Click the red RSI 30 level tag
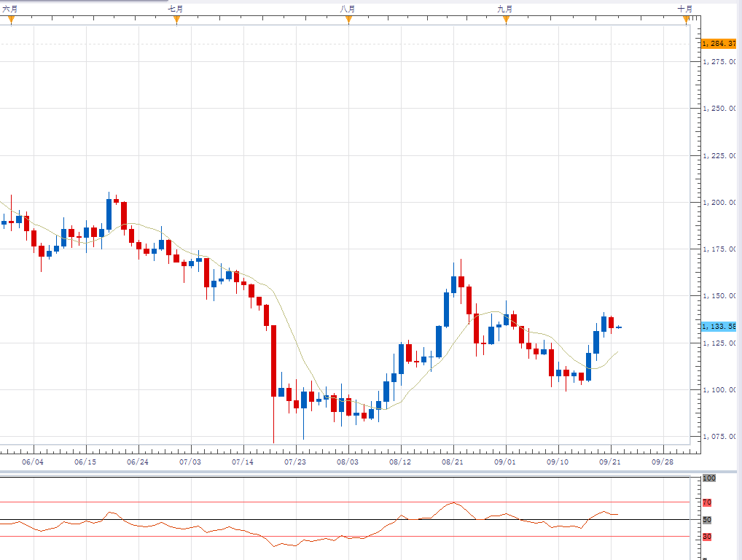Screen dimensions: 742x560 707,537
